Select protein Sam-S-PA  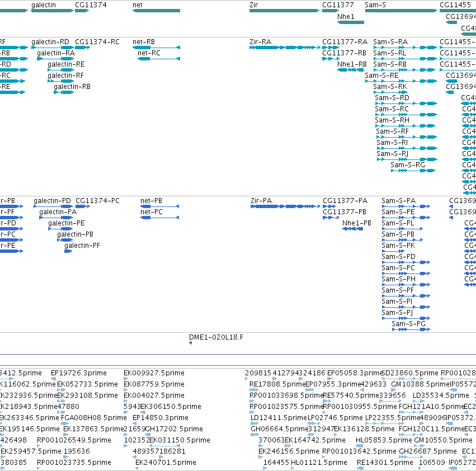(406, 206)
